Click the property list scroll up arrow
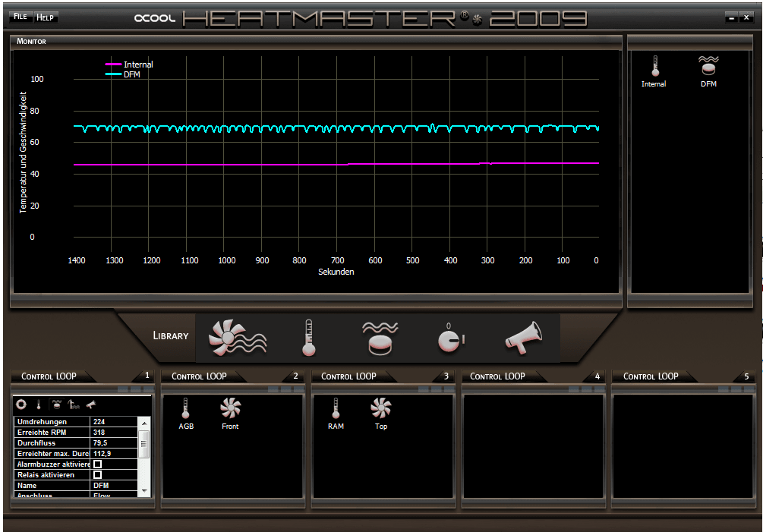The image size is (763, 532). point(144,423)
